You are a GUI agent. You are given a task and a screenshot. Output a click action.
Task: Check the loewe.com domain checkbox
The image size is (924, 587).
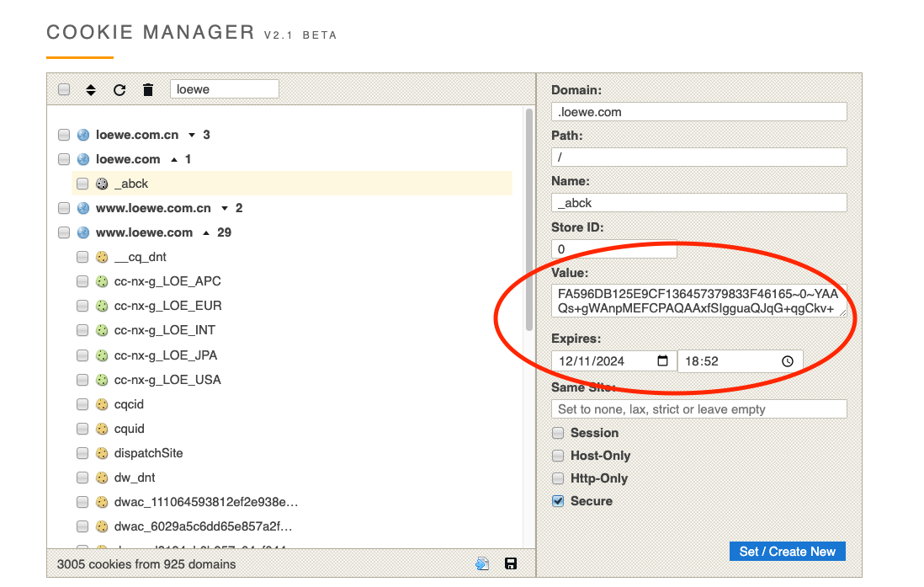64,159
